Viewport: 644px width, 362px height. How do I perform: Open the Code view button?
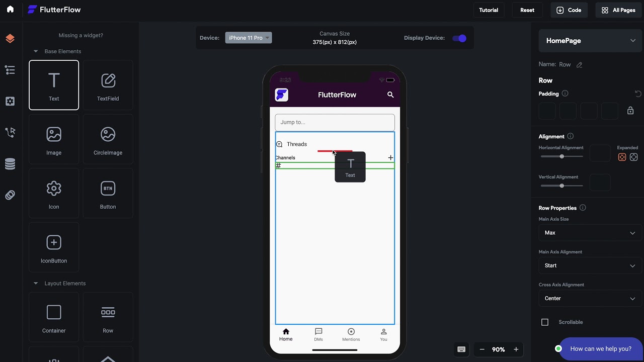[x=569, y=10]
